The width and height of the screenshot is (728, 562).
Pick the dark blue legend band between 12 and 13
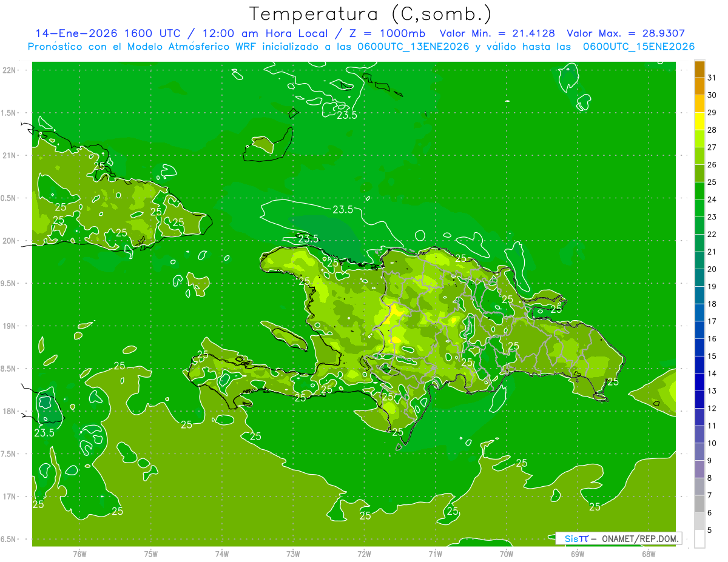(699, 400)
